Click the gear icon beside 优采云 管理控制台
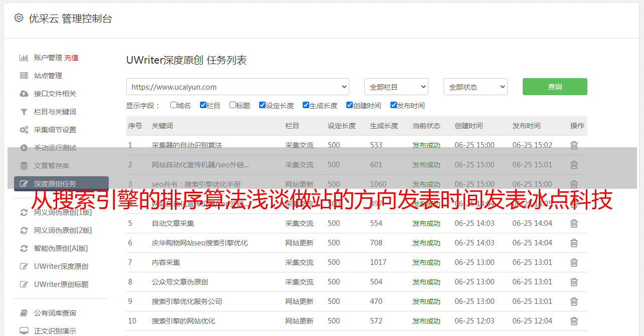644x336 pixels. pos(19,18)
